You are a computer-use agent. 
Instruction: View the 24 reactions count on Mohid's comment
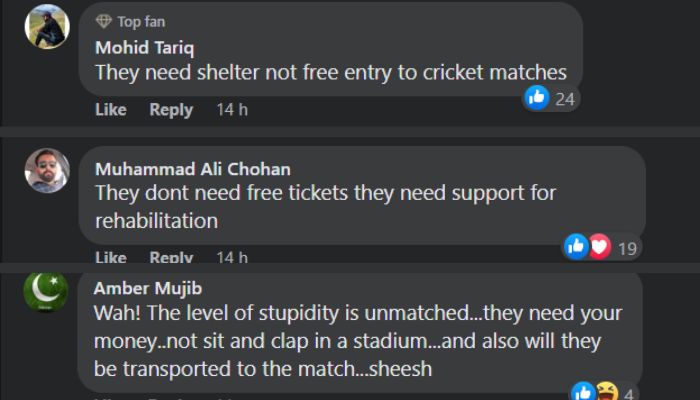[x=565, y=99]
